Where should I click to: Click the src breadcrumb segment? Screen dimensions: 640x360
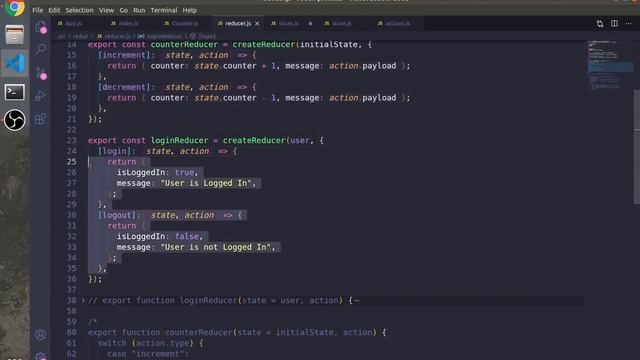[x=62, y=36]
